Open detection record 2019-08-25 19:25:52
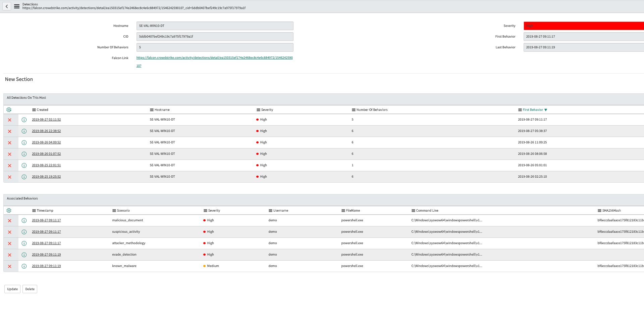Image resolution: width=644 pixels, height=311 pixels. click(46, 177)
